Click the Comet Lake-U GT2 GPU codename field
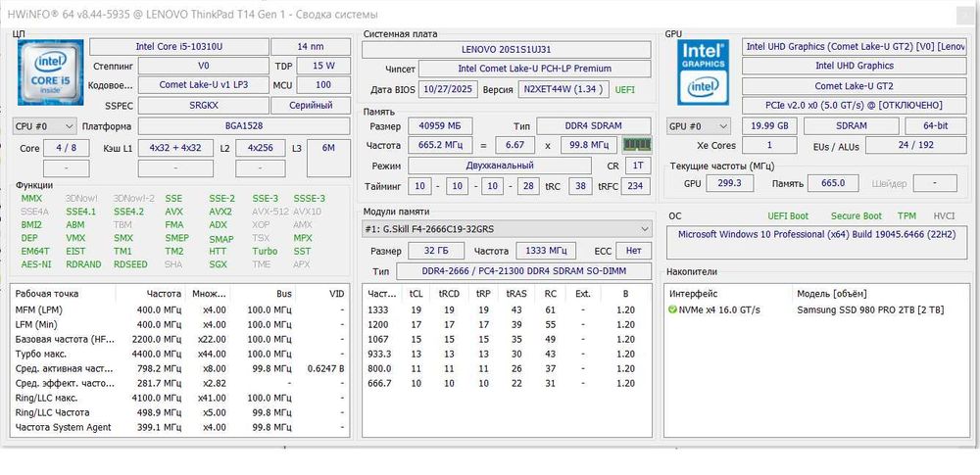Viewport: 980px width, 475px height. pyautogui.click(x=855, y=86)
